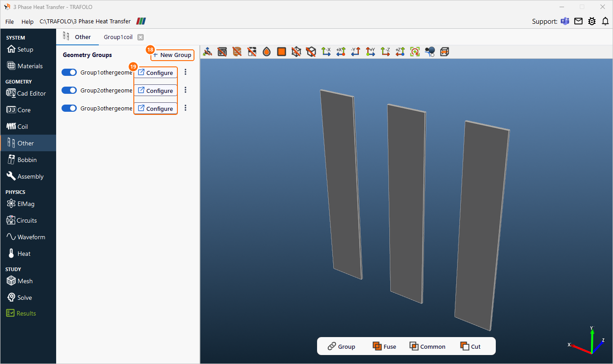Select the -Z view orientation icon
Viewport: 613px width, 364px height.
[385, 52]
